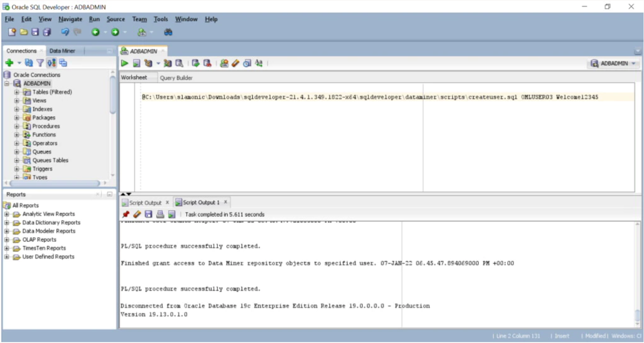Click the binoculars Find DB Object icon
Screen dimensions: 644x343
(168, 32)
